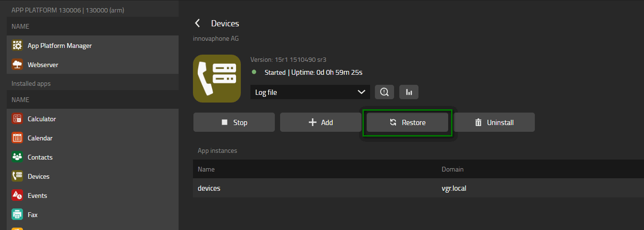Image resolution: width=644 pixels, height=230 pixels.
Task: Select the Webserver cloud icon
Action: click(17, 65)
